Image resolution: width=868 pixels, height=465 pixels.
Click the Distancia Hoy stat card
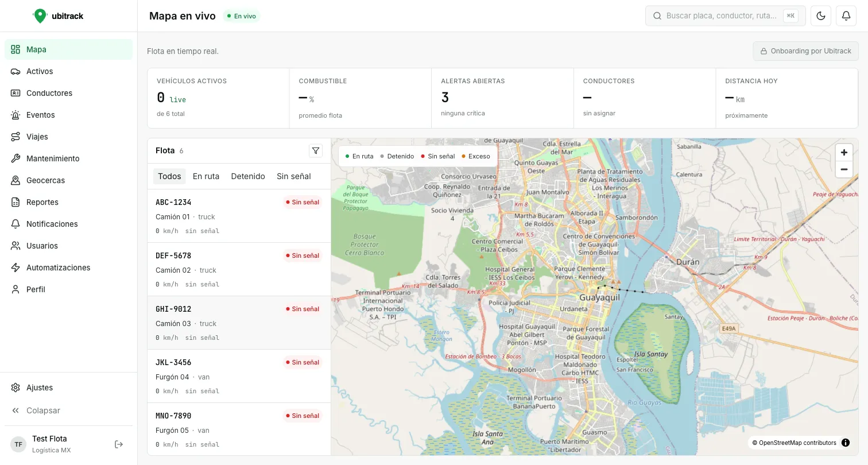coord(787,98)
